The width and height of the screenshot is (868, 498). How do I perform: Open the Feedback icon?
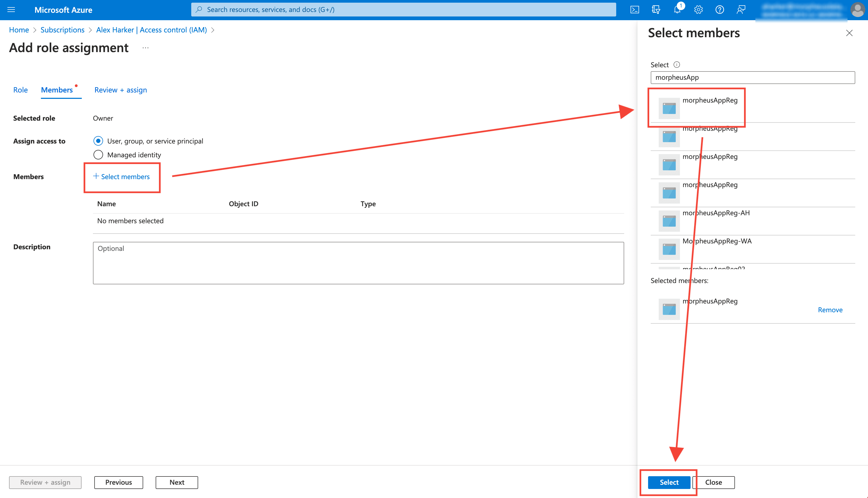pyautogui.click(x=741, y=10)
